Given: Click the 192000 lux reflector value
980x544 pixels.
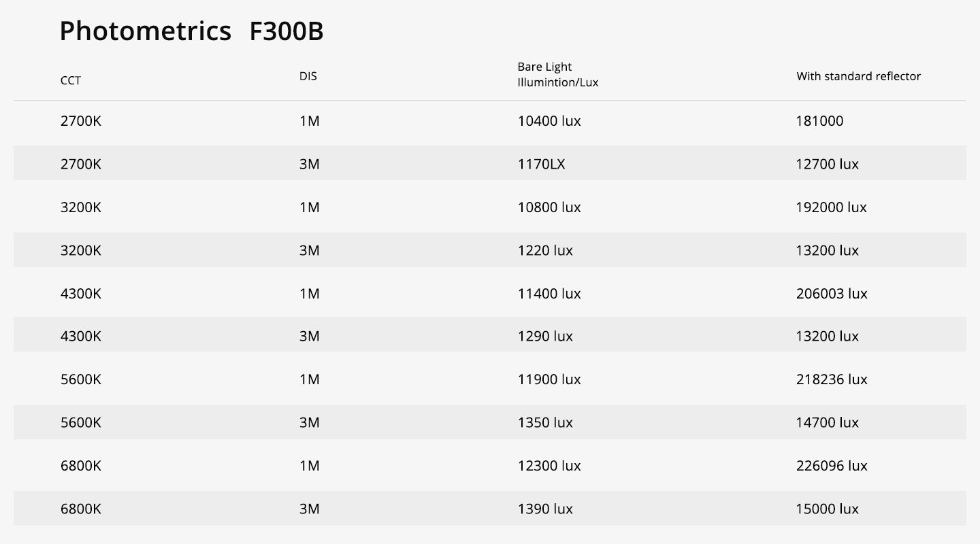Looking at the screenshot, I should click(831, 207).
